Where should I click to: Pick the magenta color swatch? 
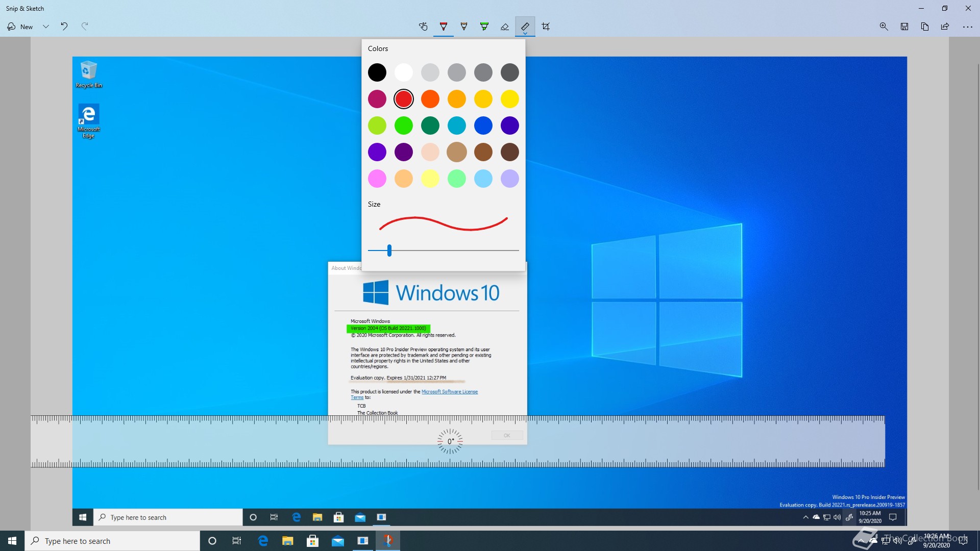click(x=377, y=99)
